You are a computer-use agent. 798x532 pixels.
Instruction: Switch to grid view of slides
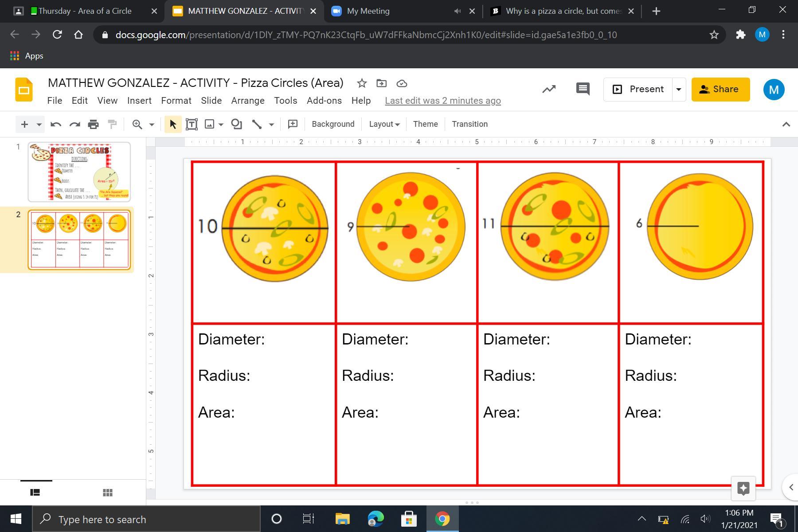click(107, 493)
